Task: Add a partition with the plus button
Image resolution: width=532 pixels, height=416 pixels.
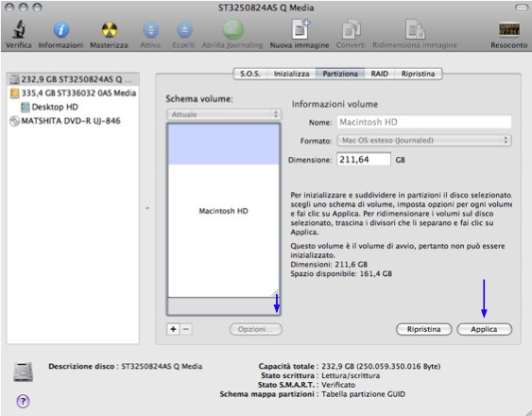Action: tap(173, 329)
